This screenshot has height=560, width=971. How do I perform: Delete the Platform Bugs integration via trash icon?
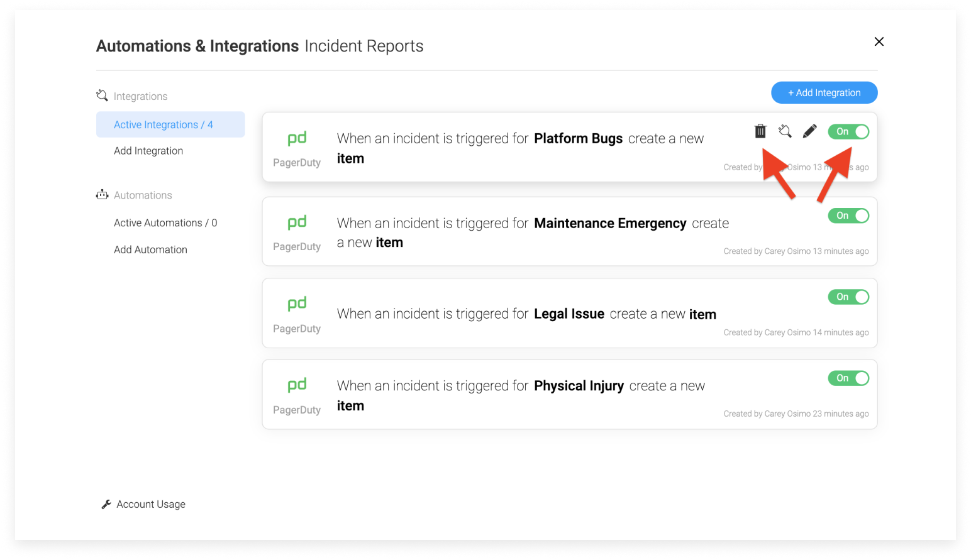tap(760, 131)
